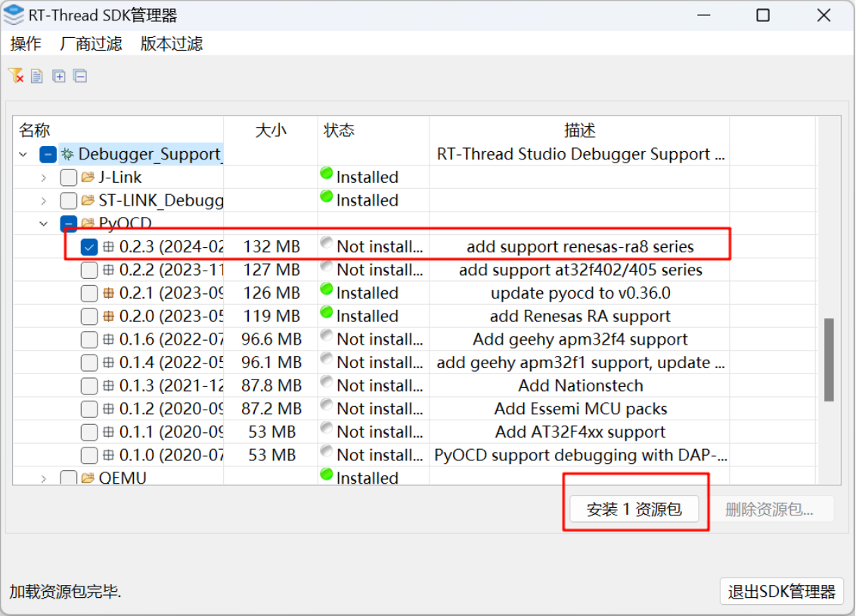Viewport: 856px width, 616px height.
Task: Click status text '加载资源包完毕.'
Action: (65, 591)
